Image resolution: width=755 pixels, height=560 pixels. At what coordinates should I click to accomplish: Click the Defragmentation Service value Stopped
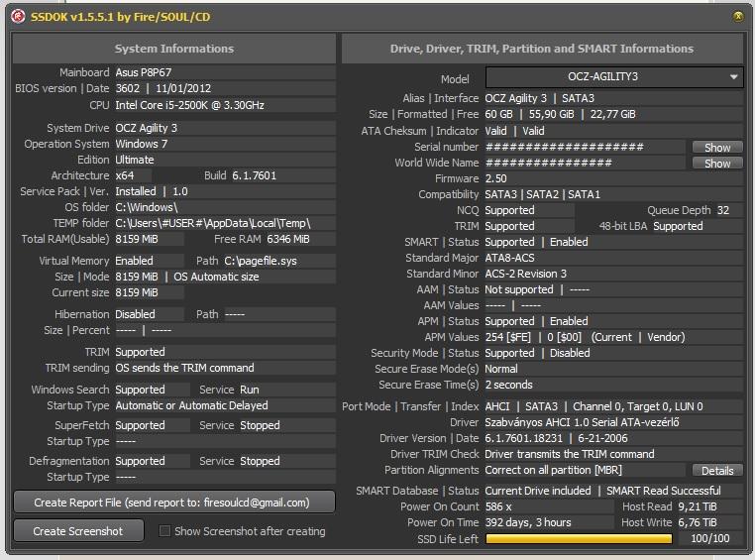(260, 461)
